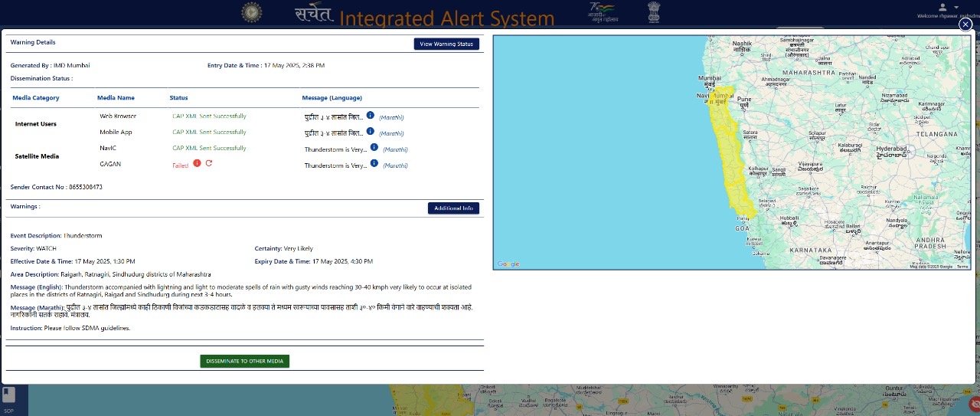Expand the user account dropdown arrow

[x=955, y=7]
